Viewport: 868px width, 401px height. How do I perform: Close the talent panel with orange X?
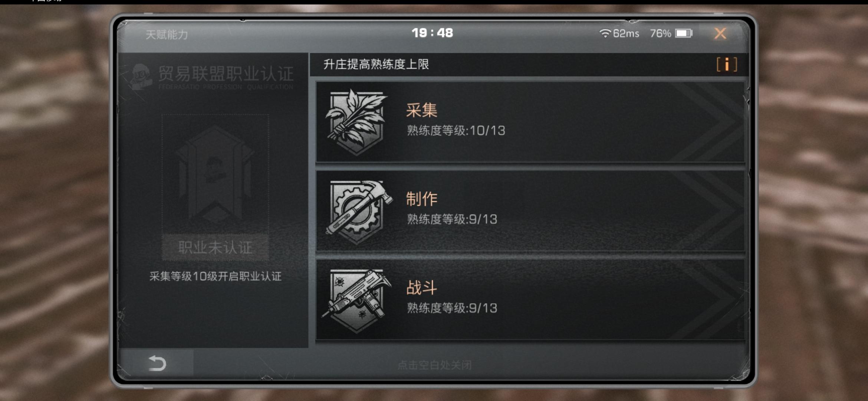720,33
